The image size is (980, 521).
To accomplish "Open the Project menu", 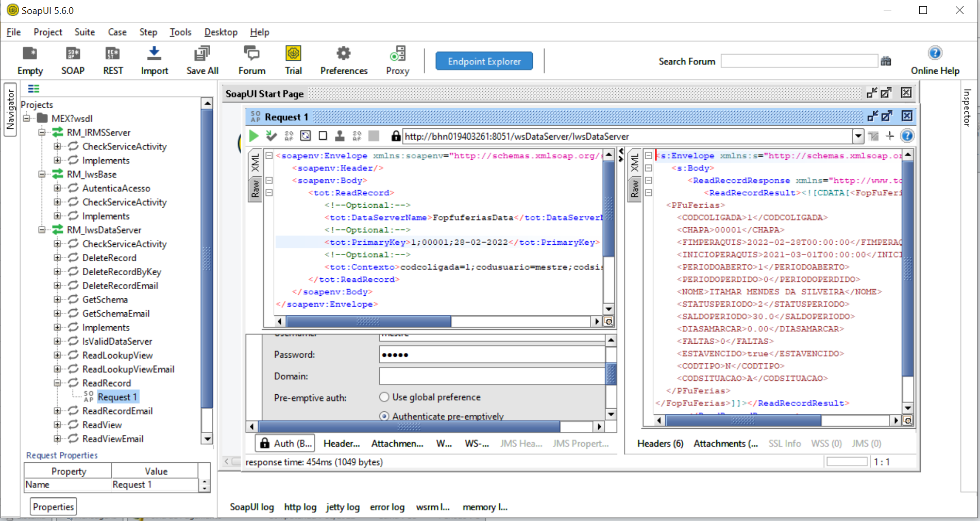I will click(x=48, y=32).
